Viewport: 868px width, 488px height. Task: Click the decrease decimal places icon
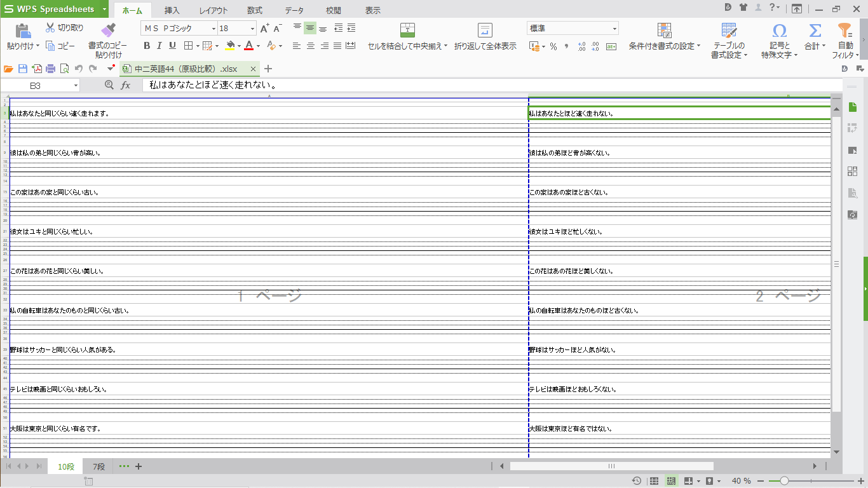coord(595,46)
